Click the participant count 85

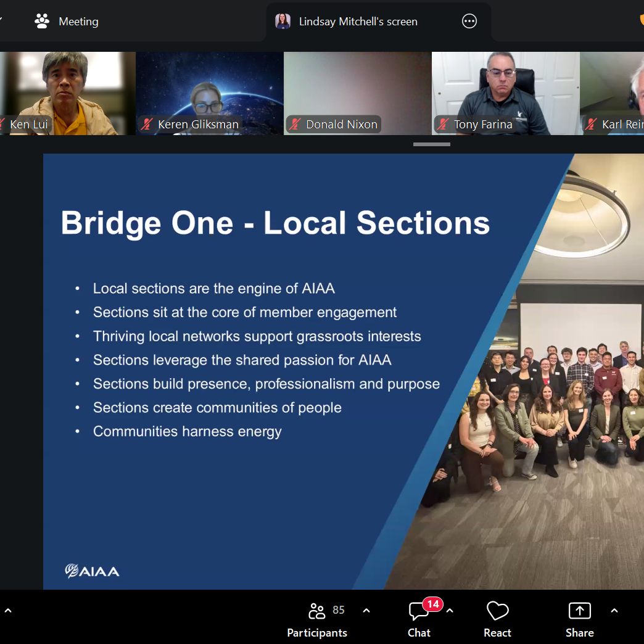coord(339,610)
